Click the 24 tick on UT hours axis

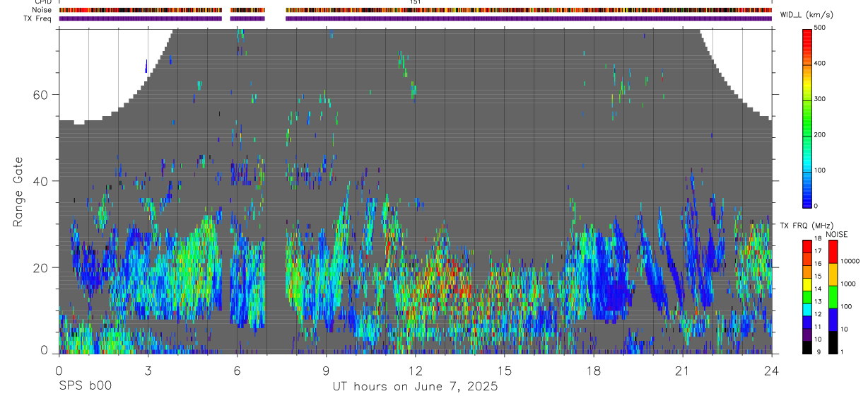coord(771,369)
